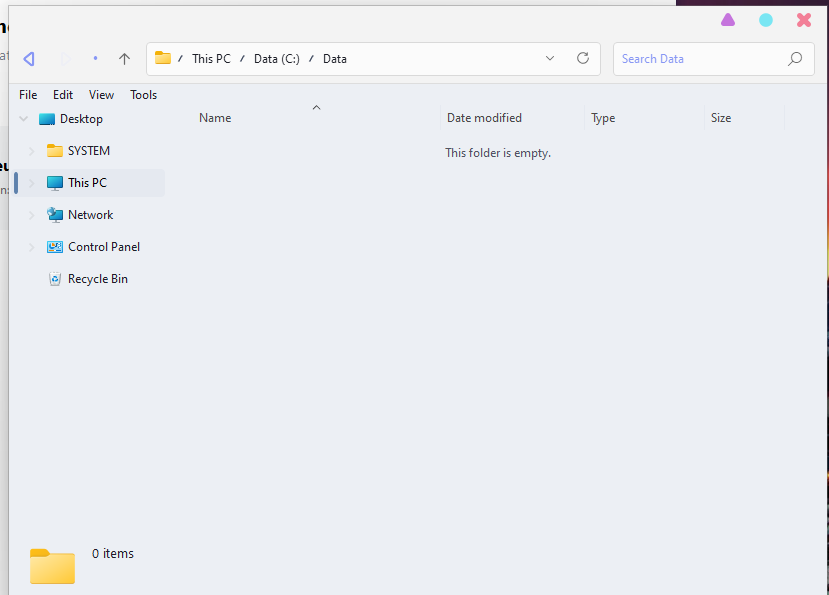The image size is (829, 595).
Task: Refresh the current folder view
Action: coord(583,59)
